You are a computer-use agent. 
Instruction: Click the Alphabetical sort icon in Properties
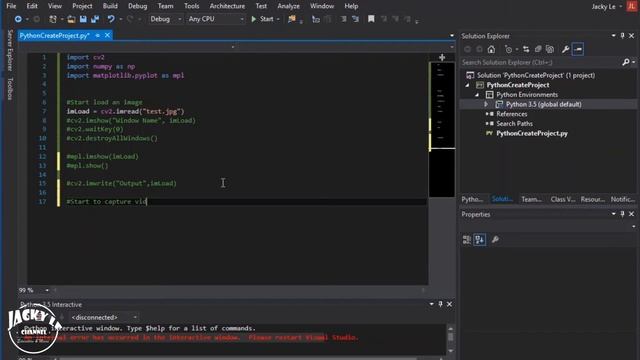480,240
